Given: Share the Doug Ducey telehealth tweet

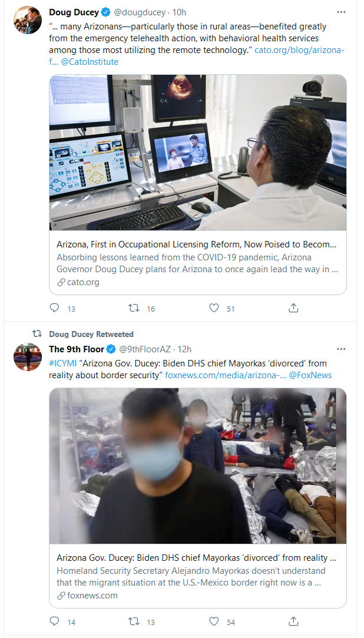Looking at the screenshot, I should [293, 309].
